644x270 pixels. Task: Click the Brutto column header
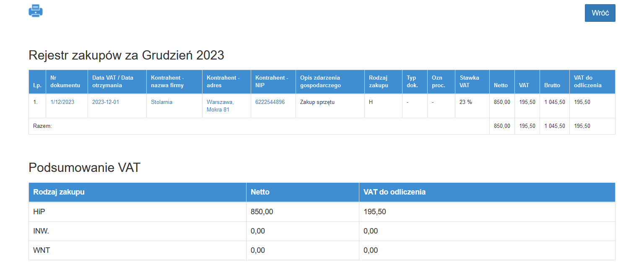tap(552, 85)
